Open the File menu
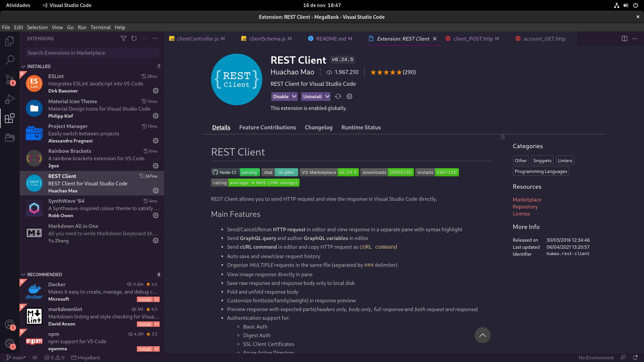644x362 pixels. click(6, 27)
